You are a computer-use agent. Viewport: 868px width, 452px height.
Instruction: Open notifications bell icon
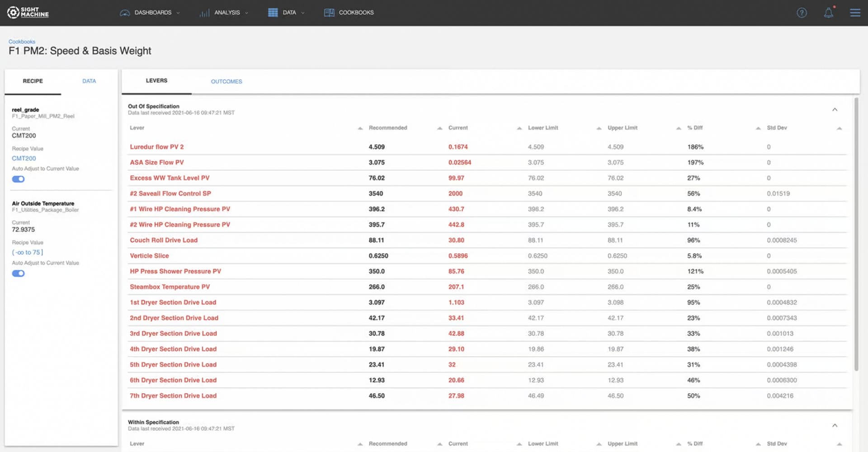click(828, 13)
